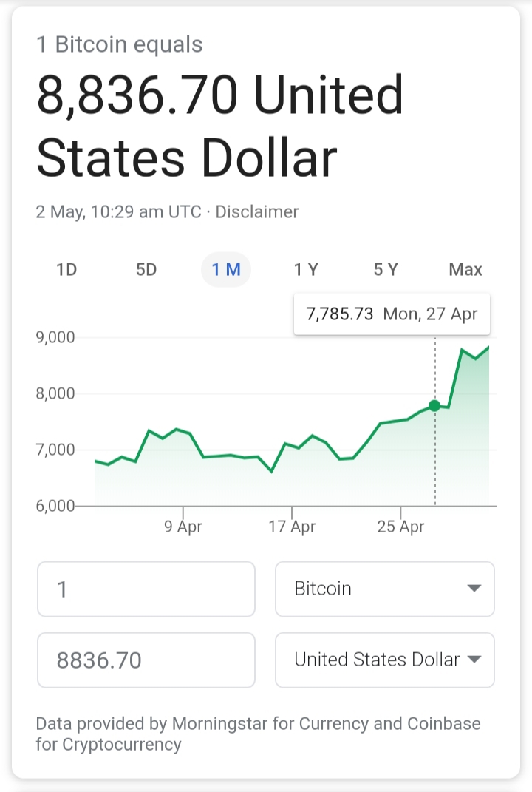The height and width of the screenshot is (792, 532).
Task: Expand the Bitcoin currency dropdown
Action: click(x=384, y=589)
